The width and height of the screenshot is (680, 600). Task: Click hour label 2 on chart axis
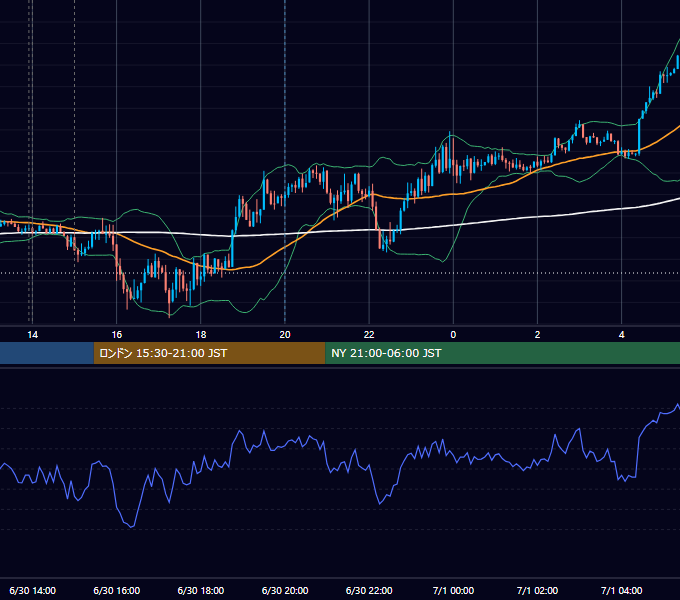[537, 335]
